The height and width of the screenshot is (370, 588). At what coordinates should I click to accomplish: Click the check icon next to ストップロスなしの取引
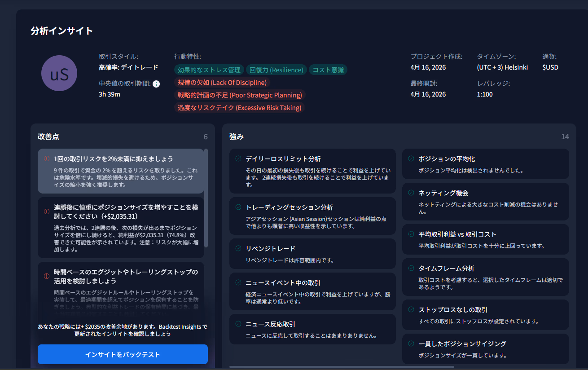[410, 309]
